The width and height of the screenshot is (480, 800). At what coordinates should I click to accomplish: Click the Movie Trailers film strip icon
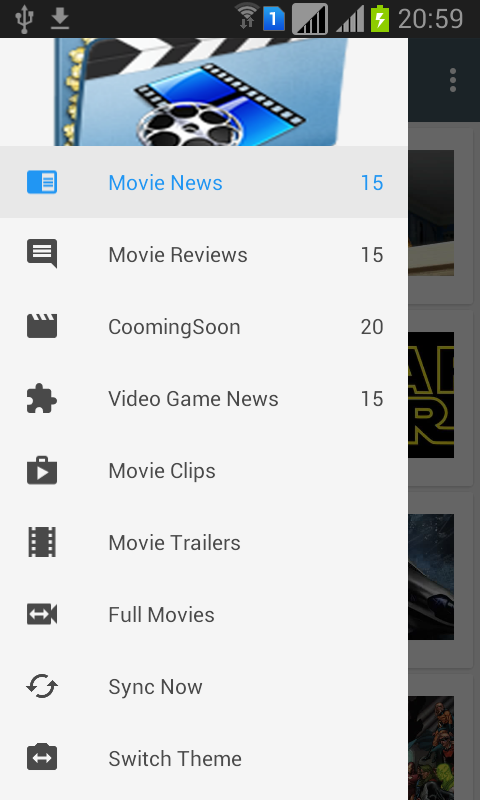[x=42, y=542]
